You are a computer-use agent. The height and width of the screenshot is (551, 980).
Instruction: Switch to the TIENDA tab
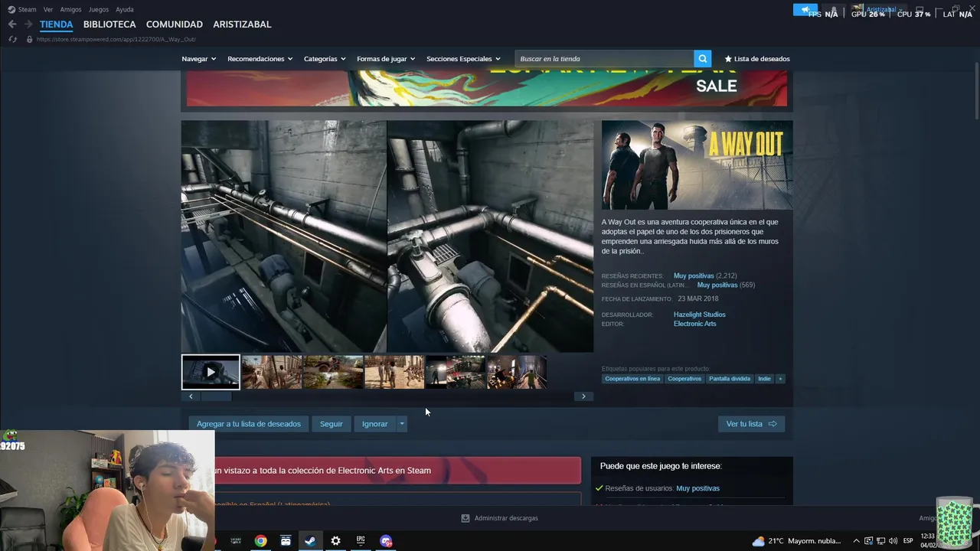[57, 24]
